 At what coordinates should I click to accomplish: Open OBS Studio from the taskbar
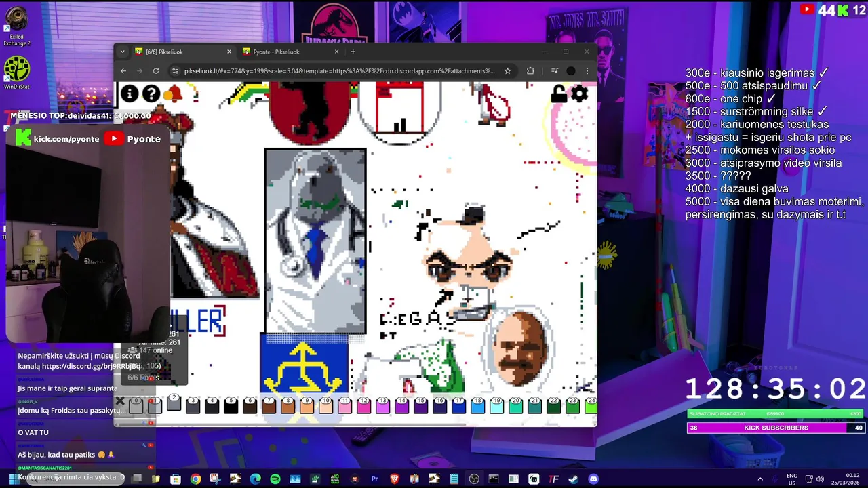coord(474,479)
